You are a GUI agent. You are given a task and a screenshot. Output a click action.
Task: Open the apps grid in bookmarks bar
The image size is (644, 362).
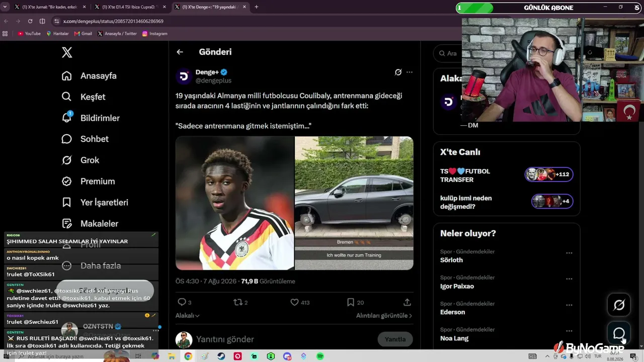pyautogui.click(x=5, y=34)
